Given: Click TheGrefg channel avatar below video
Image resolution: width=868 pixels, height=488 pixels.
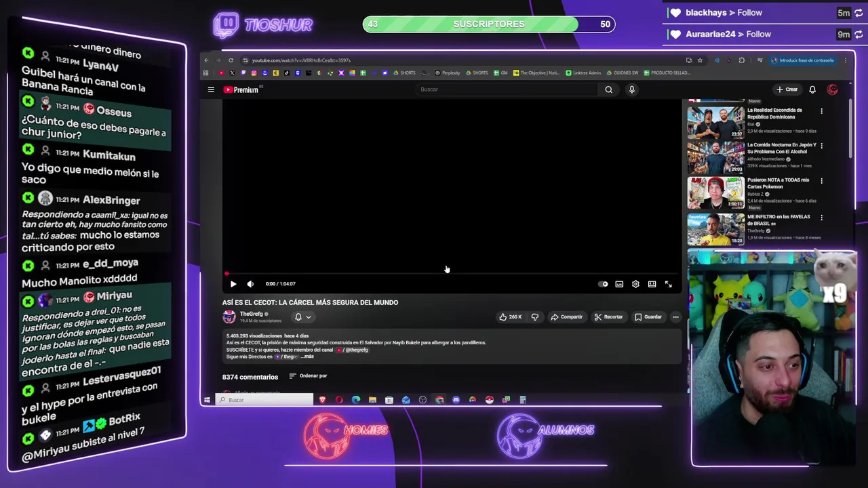Looking at the screenshot, I should point(229,317).
